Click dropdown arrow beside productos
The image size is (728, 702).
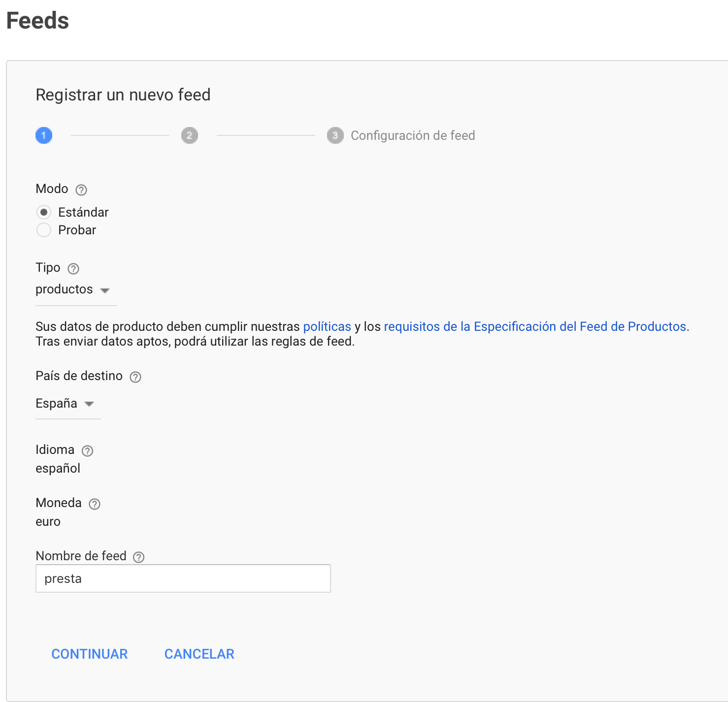click(105, 290)
